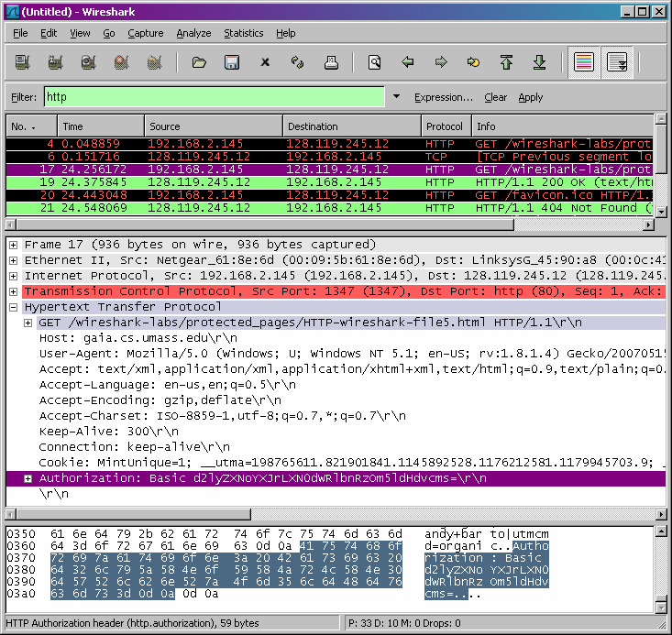The image size is (672, 635).
Task: Open the Capture menu
Action: tap(146, 33)
